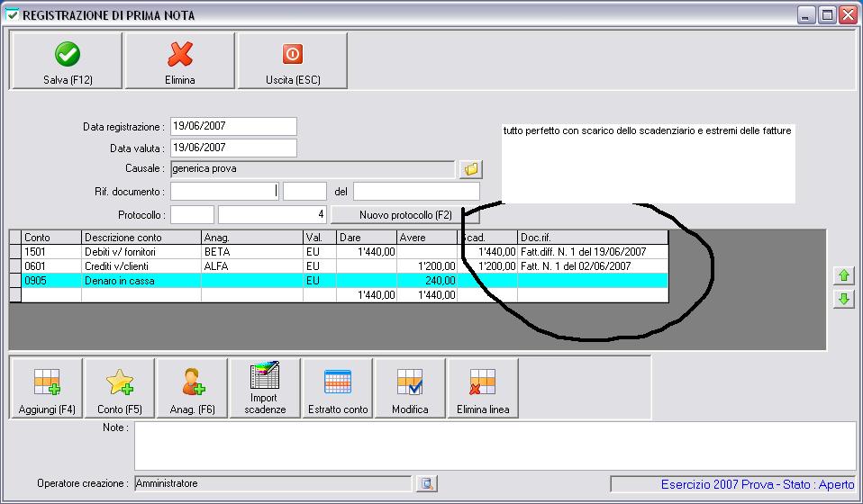
Task: Click the Data valuta field
Action: [x=233, y=148]
